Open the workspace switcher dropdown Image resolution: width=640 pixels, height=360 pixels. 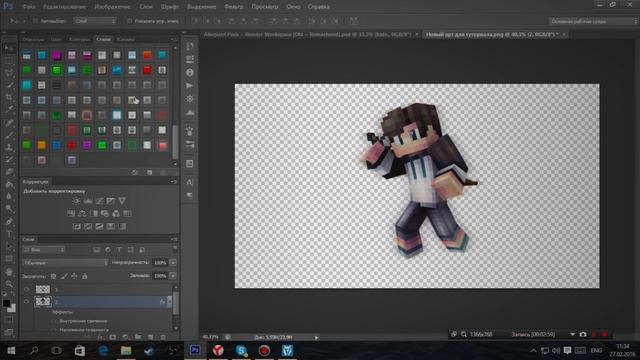(x=593, y=21)
